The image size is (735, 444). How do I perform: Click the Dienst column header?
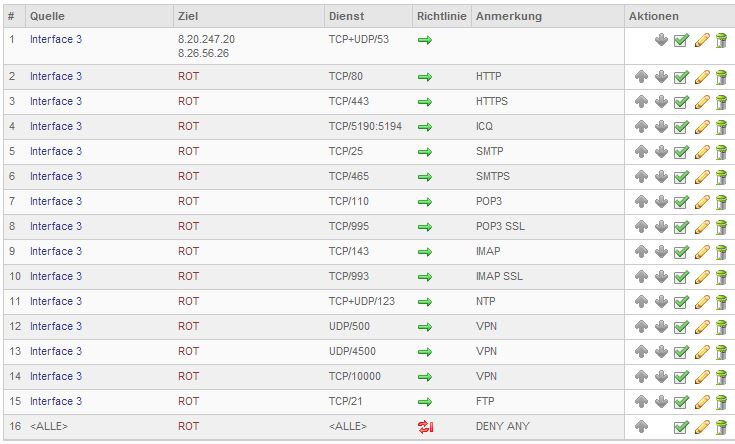[x=346, y=17]
